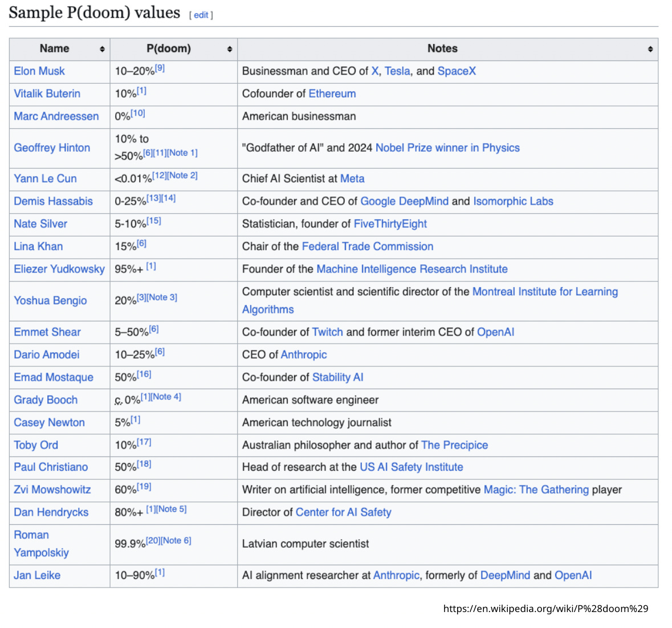This screenshot has width=672, height=628.
Task: Open US AI Safety Institute link
Action: tap(412, 467)
